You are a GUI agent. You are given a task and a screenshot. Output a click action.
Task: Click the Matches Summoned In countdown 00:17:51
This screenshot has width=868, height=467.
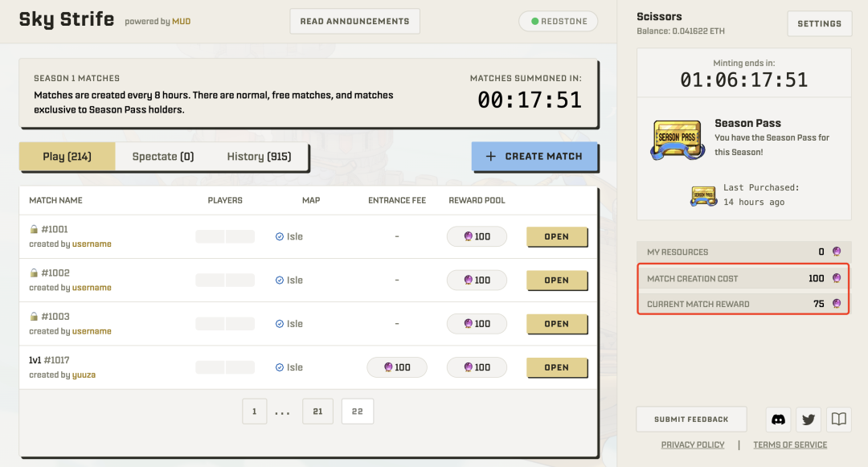[530, 100]
